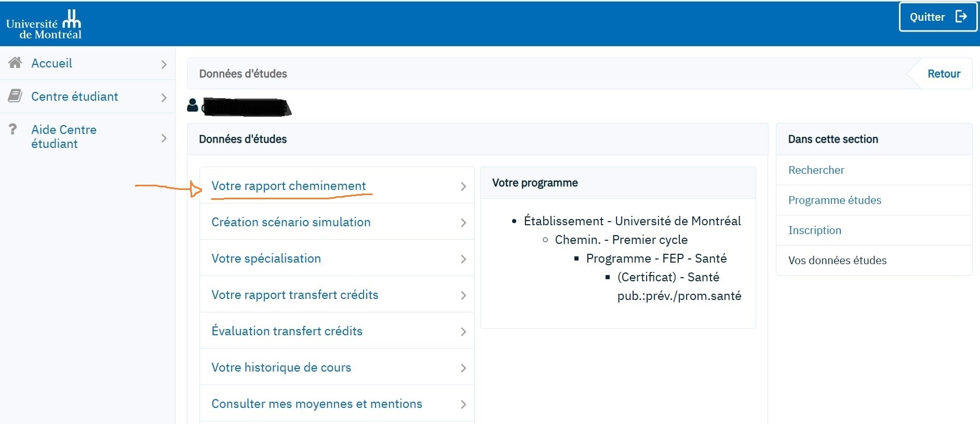Open Consulter mes moyennes et mentions

point(337,404)
